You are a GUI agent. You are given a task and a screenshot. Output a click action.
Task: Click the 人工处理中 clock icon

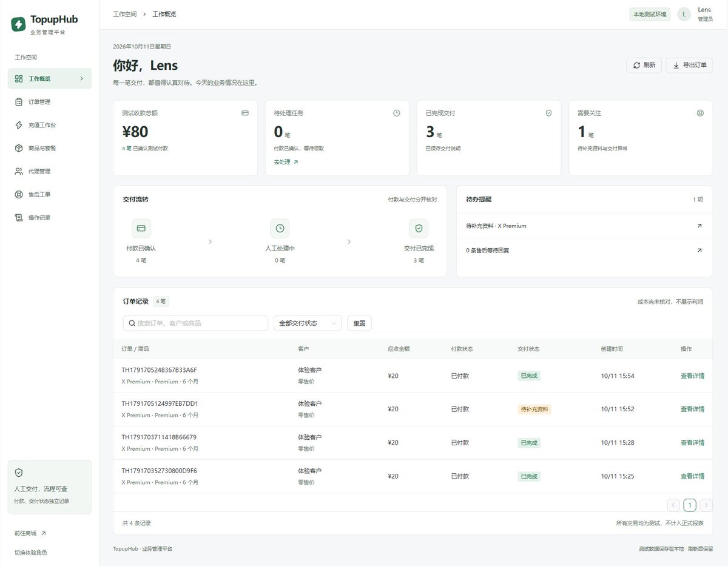(x=280, y=228)
